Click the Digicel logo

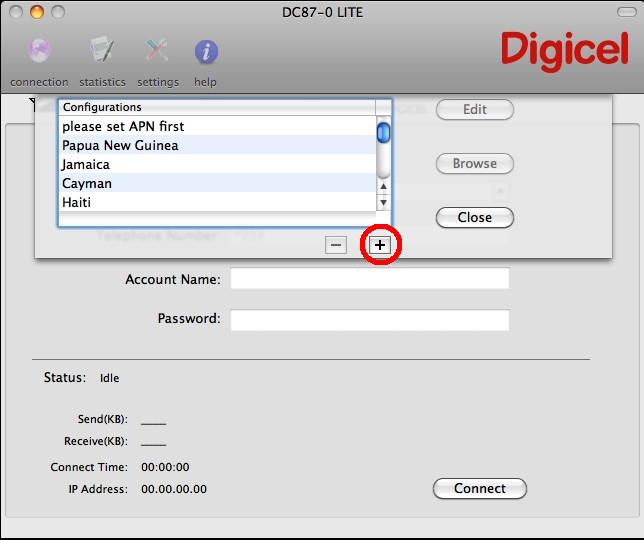565,50
